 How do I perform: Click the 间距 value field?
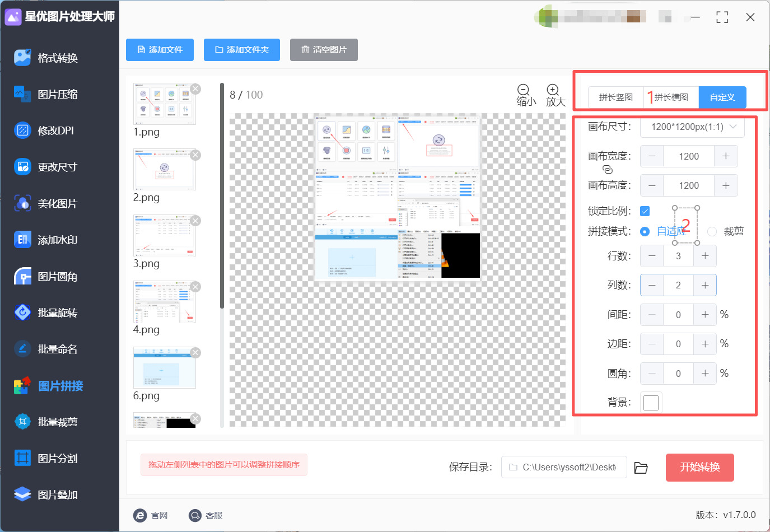[678, 315]
